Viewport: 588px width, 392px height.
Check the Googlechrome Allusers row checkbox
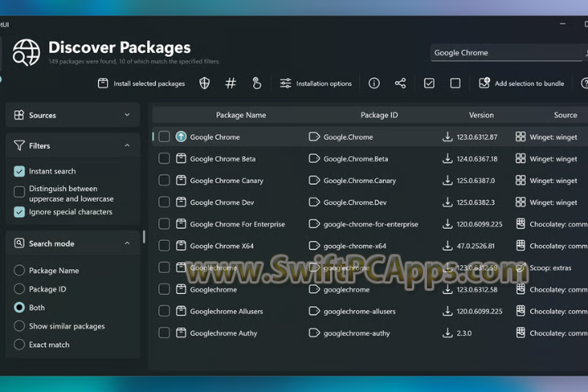coord(164,311)
